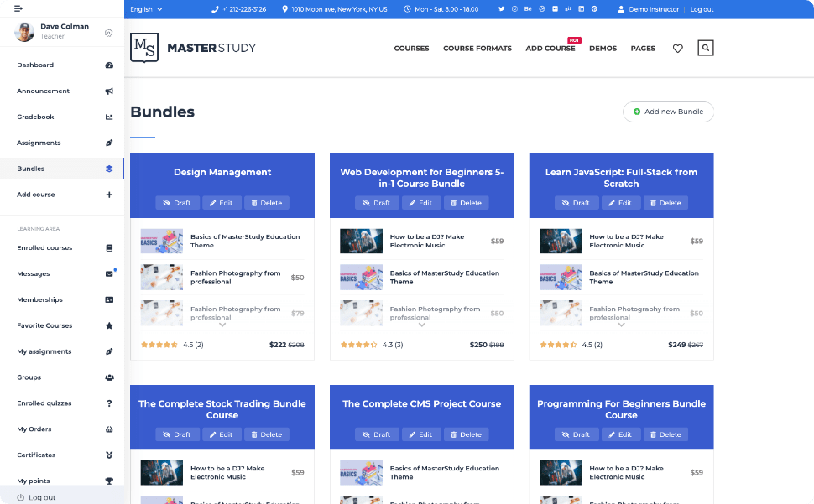Expand course list in Web Development bundle
The width and height of the screenshot is (814, 504).
[x=422, y=325]
